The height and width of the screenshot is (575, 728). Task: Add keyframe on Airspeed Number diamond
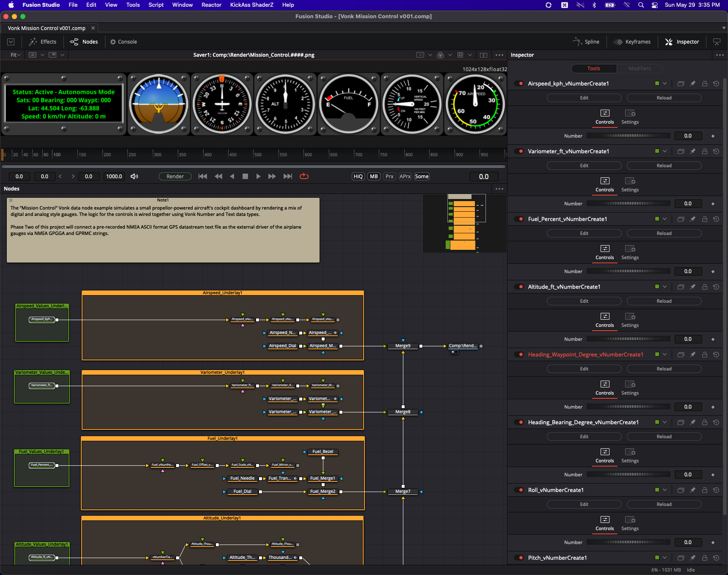713,136
